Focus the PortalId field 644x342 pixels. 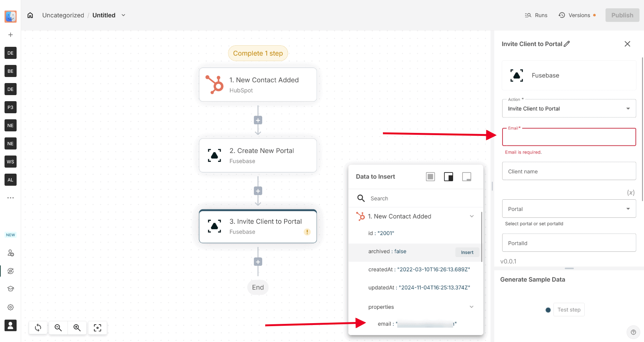pos(569,243)
